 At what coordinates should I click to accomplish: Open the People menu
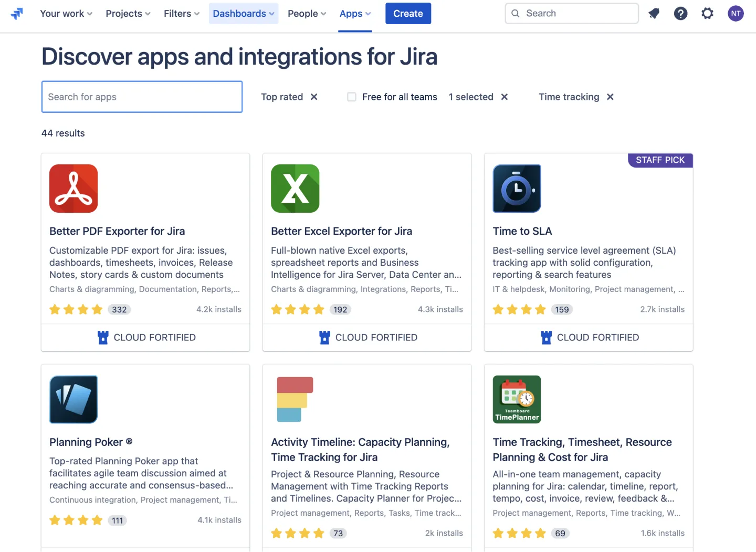point(307,13)
